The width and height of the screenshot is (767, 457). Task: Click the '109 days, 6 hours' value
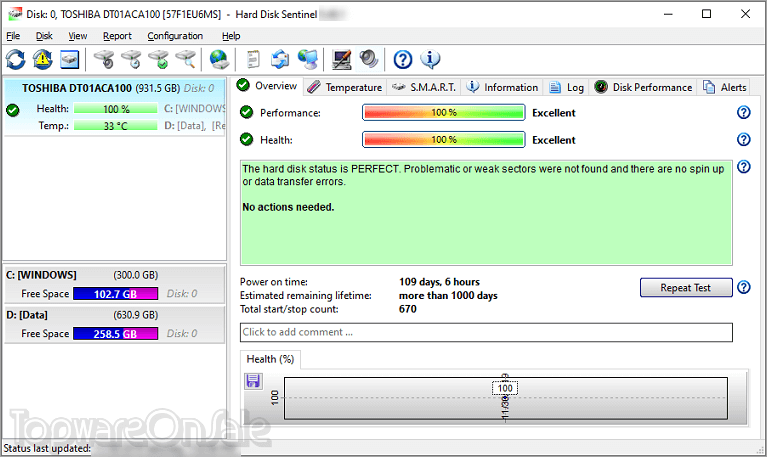(439, 282)
